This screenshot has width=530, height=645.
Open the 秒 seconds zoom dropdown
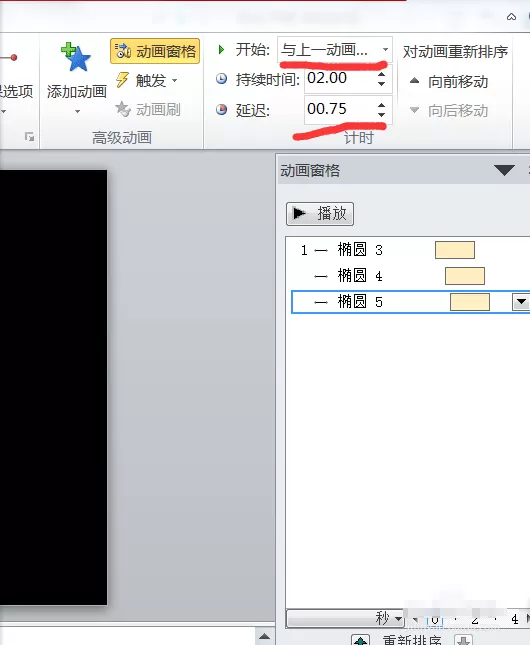(346, 618)
